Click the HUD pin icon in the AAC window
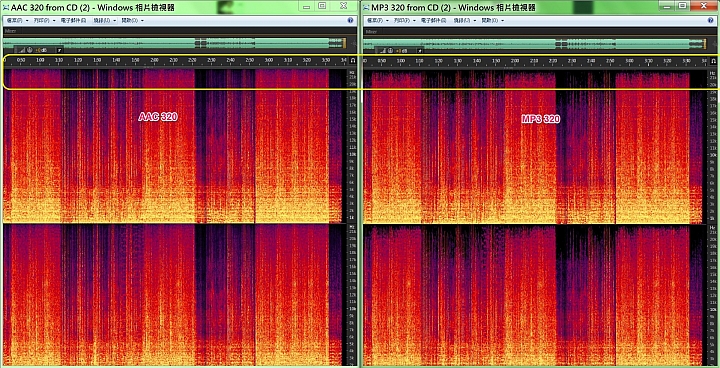 click(x=59, y=50)
